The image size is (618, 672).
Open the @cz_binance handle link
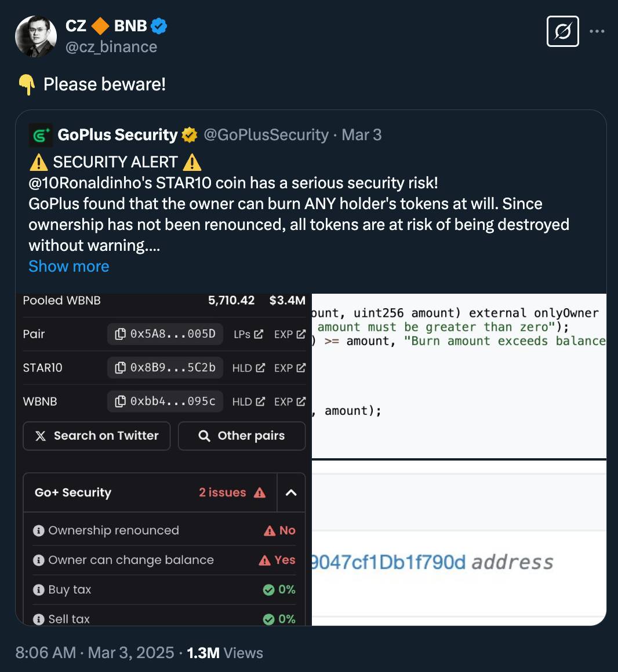111,47
